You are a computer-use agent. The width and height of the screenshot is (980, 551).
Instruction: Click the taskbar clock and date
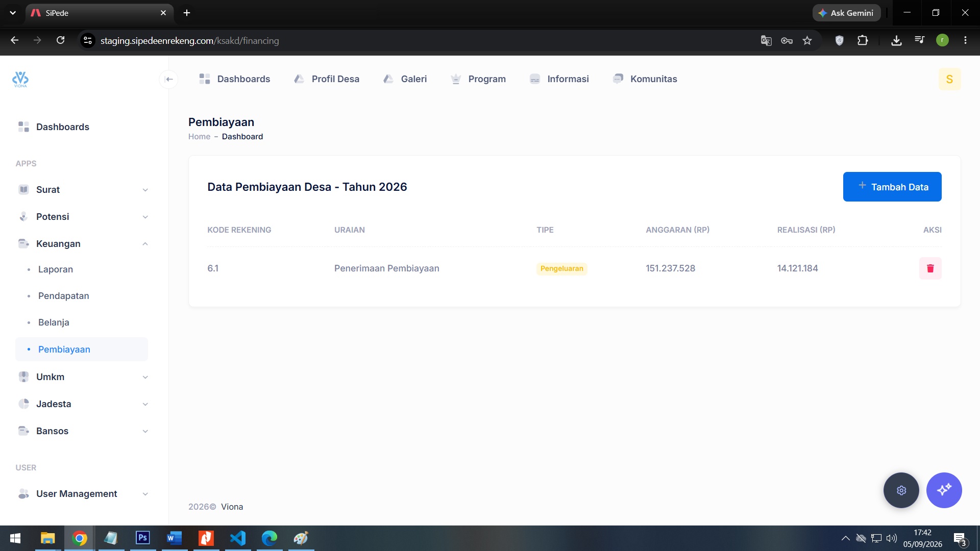point(922,538)
